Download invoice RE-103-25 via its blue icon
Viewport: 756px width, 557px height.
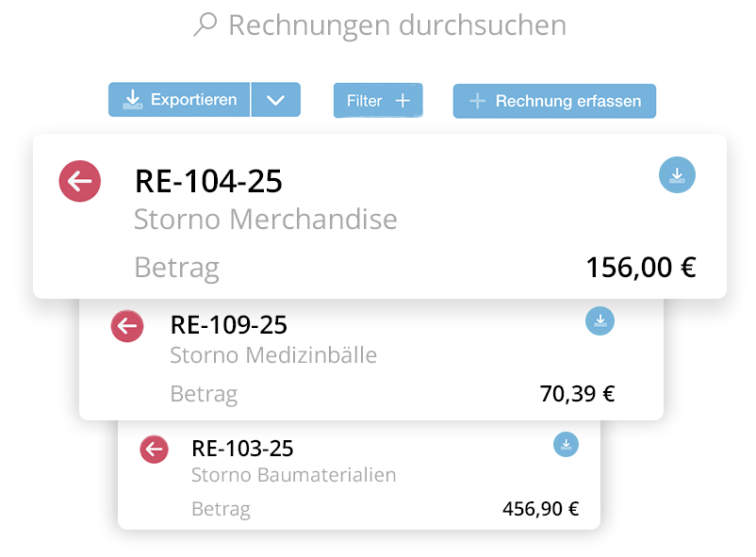tap(566, 444)
